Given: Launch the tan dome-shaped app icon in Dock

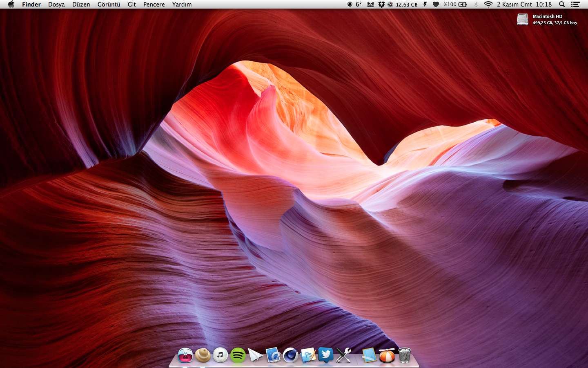Looking at the screenshot, I should pos(203,355).
